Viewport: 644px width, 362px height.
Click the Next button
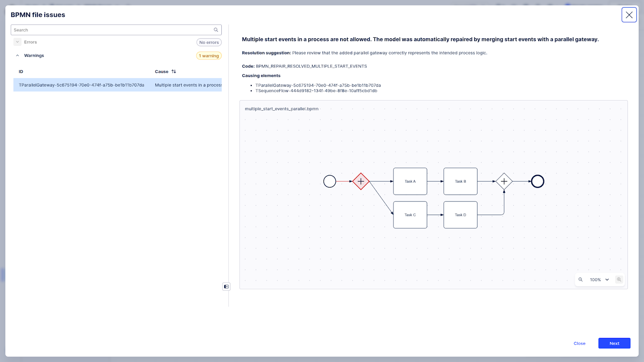(614, 343)
